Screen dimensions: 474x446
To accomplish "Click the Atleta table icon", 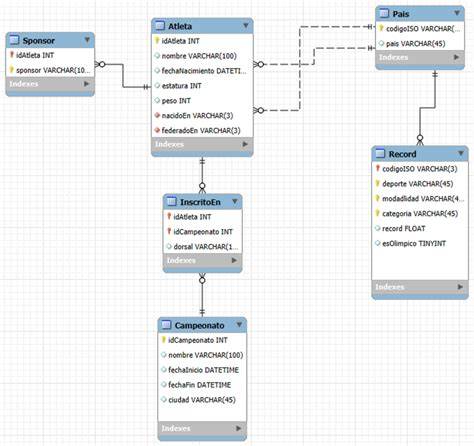I will point(160,26).
